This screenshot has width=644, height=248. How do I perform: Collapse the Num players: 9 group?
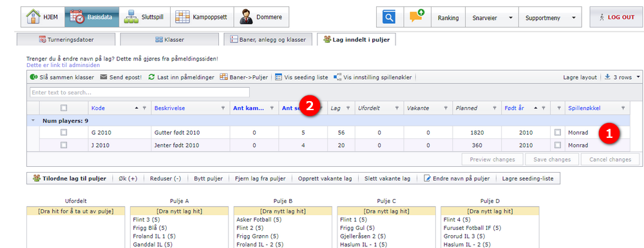pyautogui.click(x=32, y=121)
